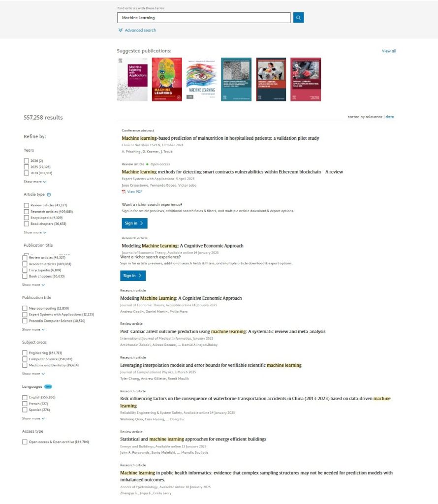
Task: Expand Show more under Years
Action: click(35, 182)
